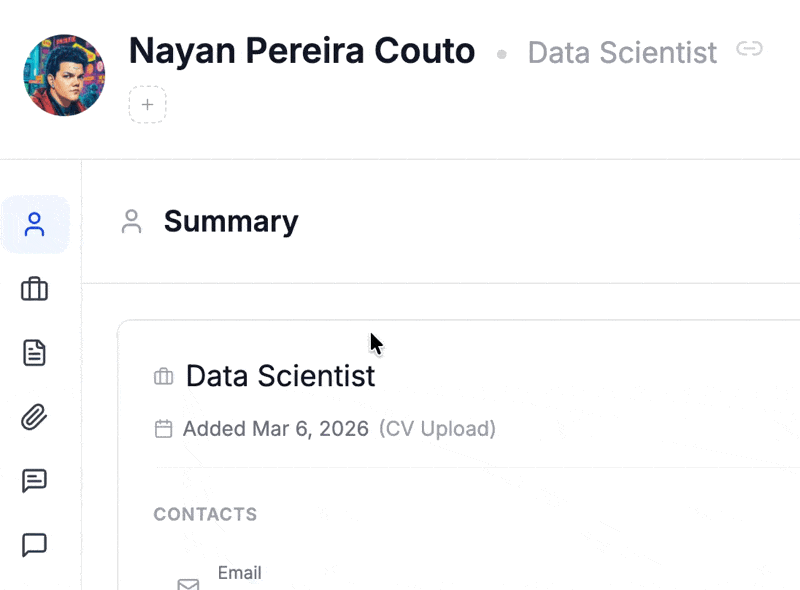Click the gray Data Scientist header label
Viewport: 800px width, 590px height.
click(622, 52)
